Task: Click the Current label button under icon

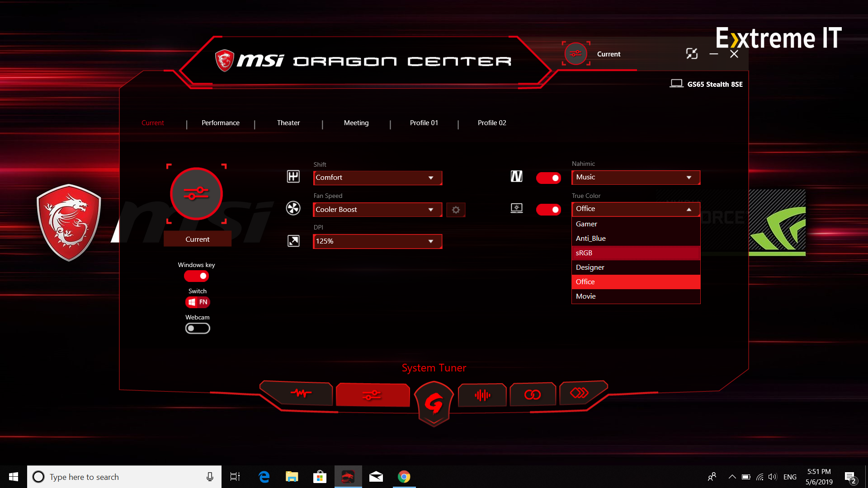Action: coord(198,239)
